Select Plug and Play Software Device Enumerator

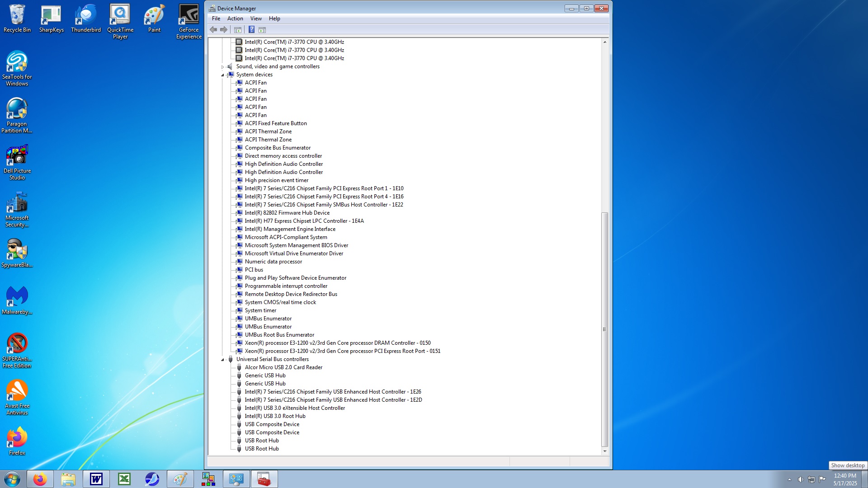(x=296, y=278)
